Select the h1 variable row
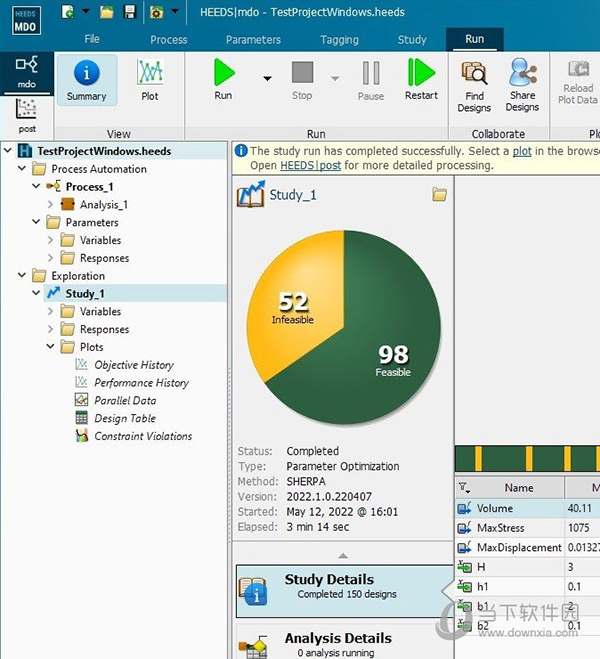The width and height of the screenshot is (600, 659). tap(528, 586)
